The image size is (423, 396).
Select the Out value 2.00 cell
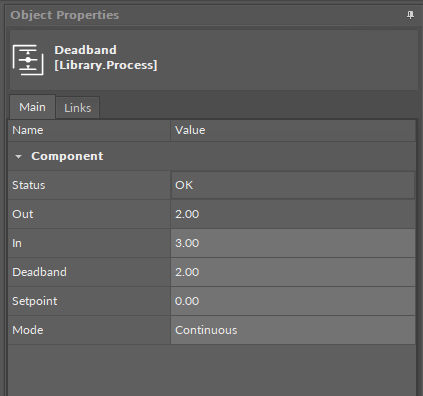(293, 214)
